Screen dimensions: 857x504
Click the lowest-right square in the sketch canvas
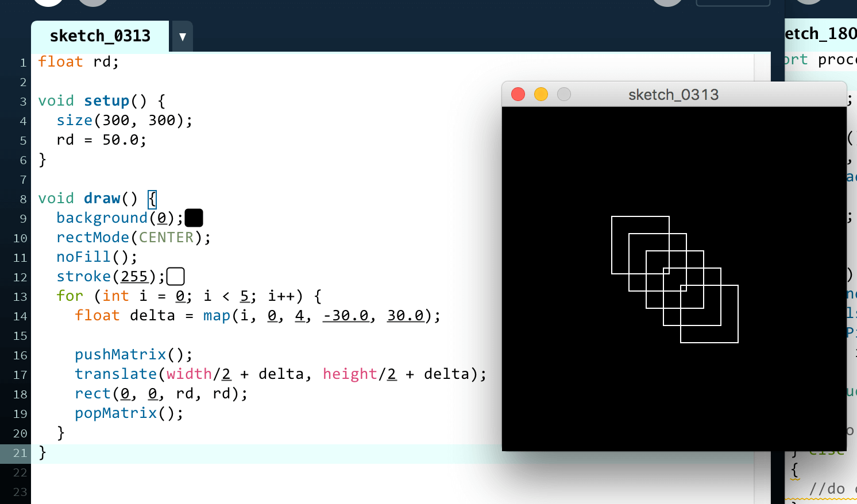[x=709, y=314]
